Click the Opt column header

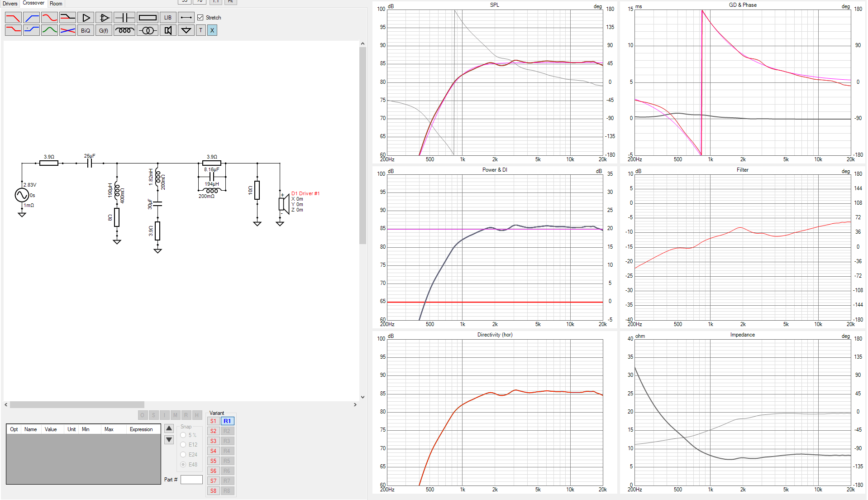coord(14,429)
